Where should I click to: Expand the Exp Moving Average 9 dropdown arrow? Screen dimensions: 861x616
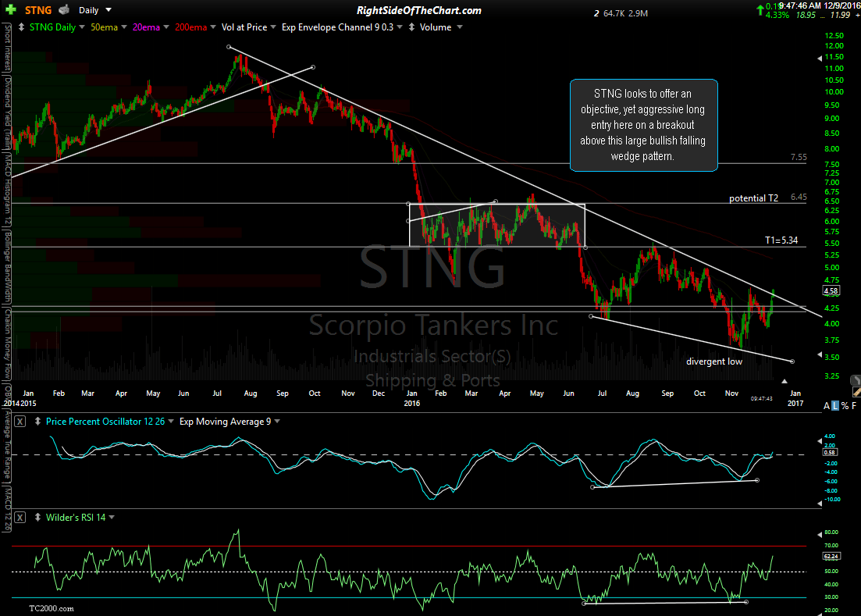[x=277, y=421]
